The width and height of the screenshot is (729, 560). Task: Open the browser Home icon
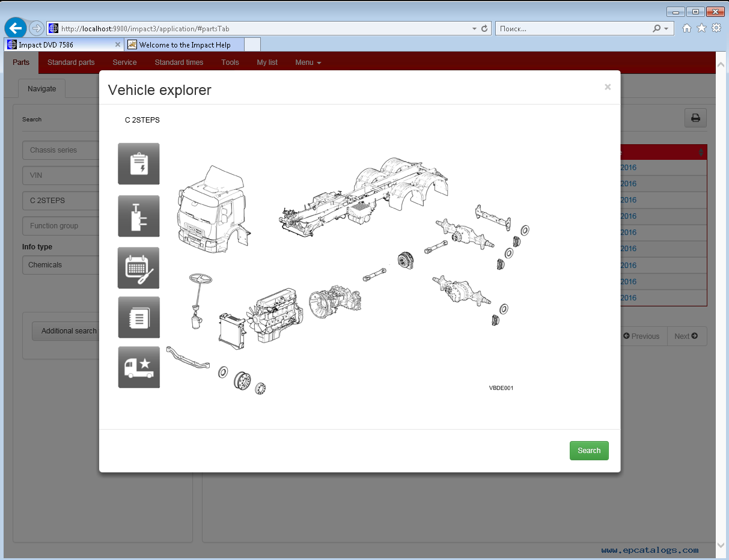686,28
